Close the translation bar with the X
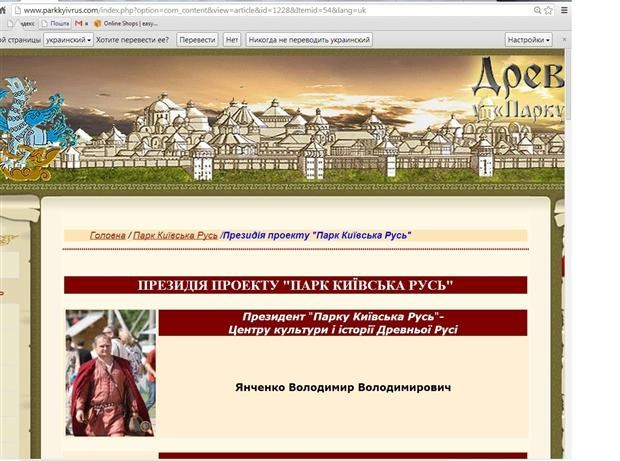Screen dimensions: 620x461 [565, 40]
